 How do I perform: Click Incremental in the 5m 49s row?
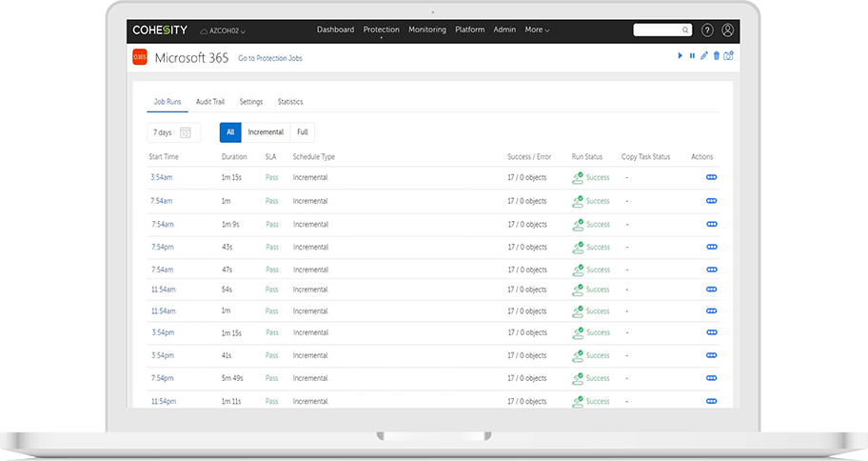pos(310,378)
